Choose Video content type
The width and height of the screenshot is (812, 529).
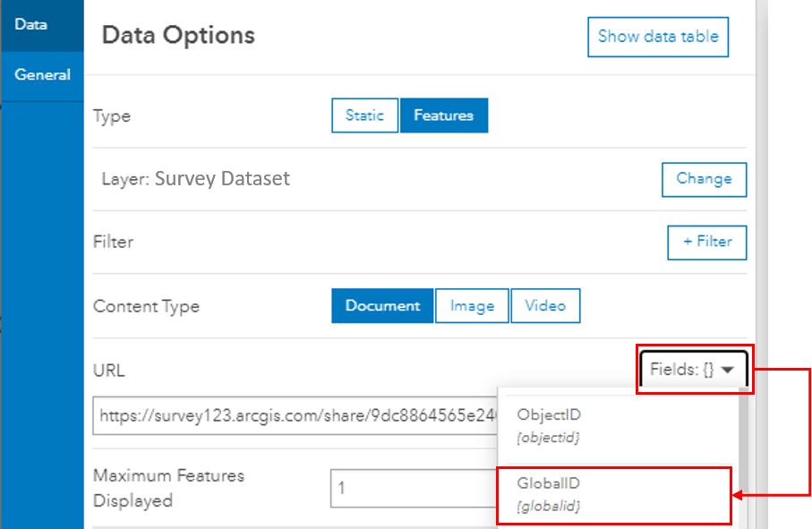(545, 306)
